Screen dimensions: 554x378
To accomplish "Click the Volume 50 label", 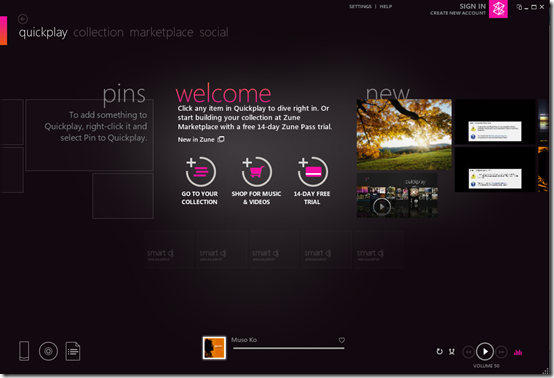I will 486,366.
